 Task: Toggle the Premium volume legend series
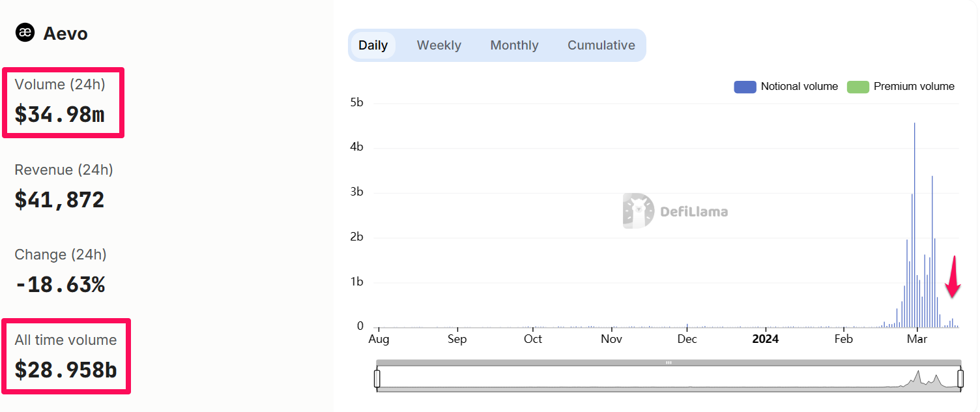857,87
